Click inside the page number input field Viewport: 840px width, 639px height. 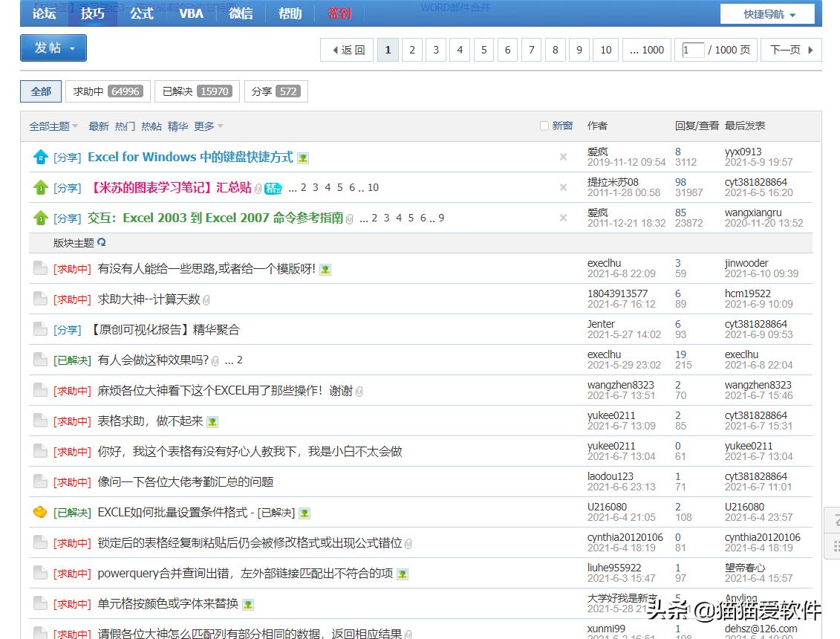(x=692, y=50)
